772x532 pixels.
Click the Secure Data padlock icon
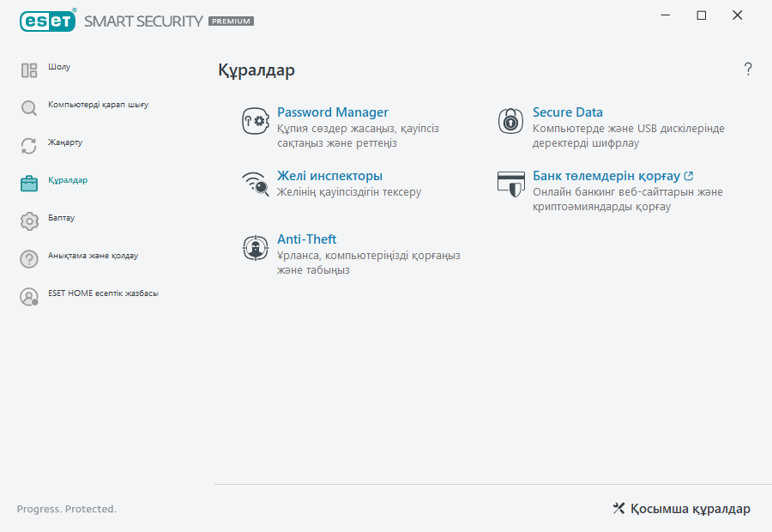[x=511, y=121]
